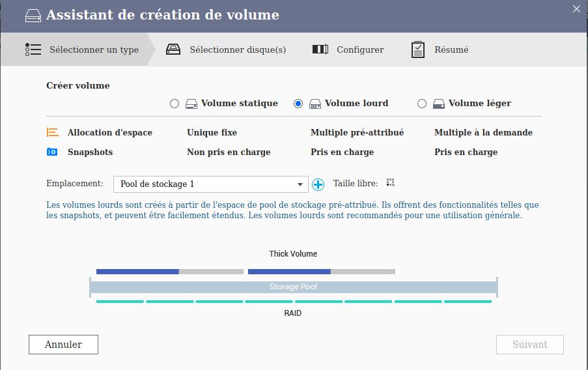Select the Volume lourd radio button

(x=298, y=104)
